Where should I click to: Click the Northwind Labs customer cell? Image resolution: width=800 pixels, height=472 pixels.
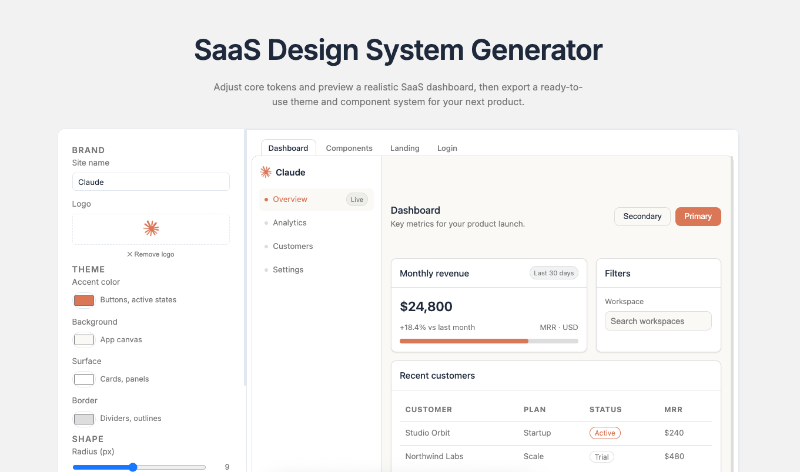(x=434, y=456)
